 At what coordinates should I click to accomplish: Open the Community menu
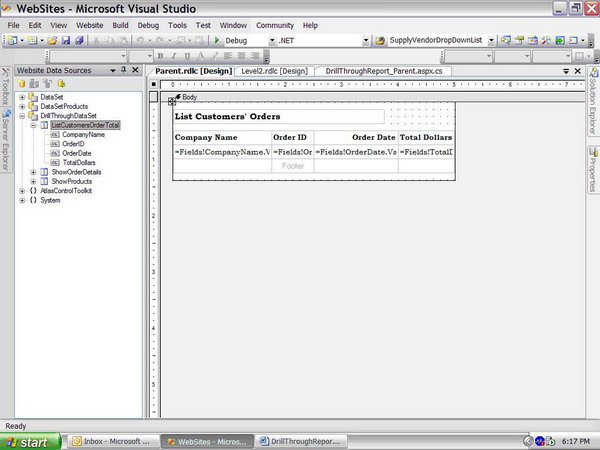[x=275, y=25]
